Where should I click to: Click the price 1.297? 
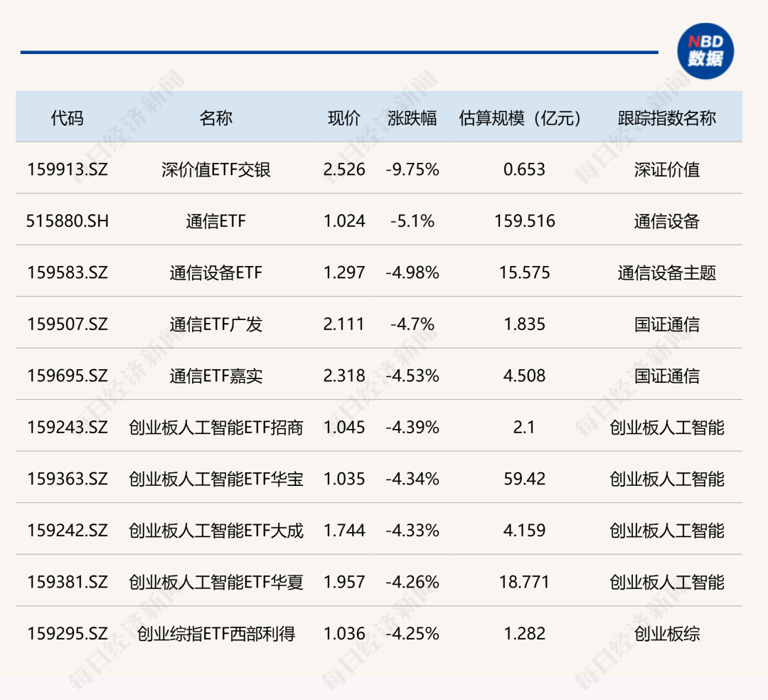click(x=344, y=272)
